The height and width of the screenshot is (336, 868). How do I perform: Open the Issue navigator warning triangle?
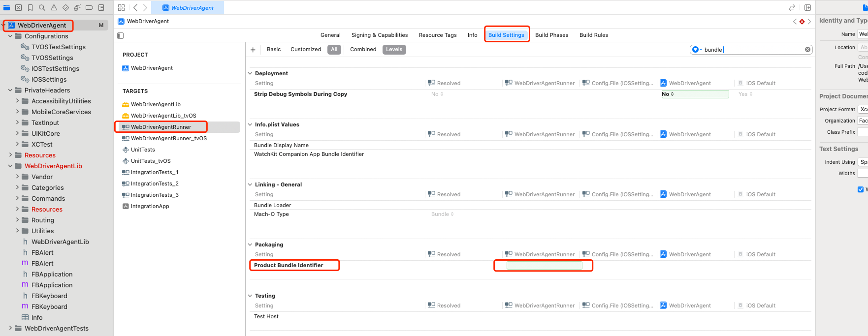click(54, 7)
